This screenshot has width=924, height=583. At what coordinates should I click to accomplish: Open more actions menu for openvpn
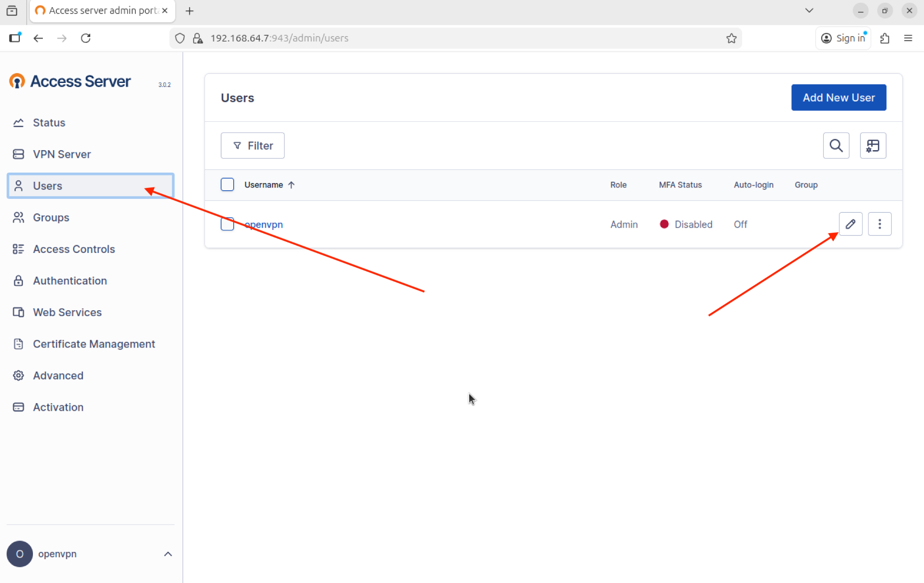point(880,224)
